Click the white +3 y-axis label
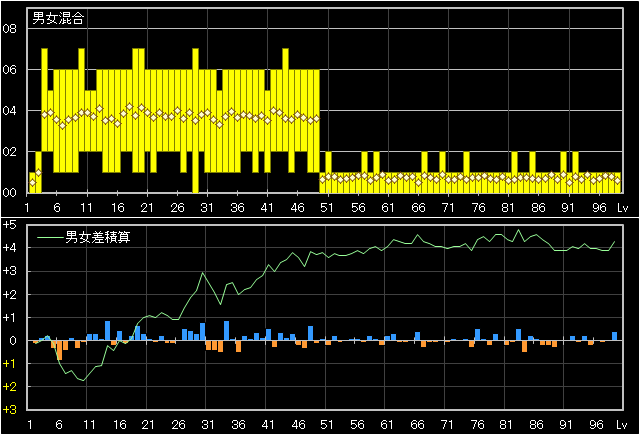 [9, 271]
